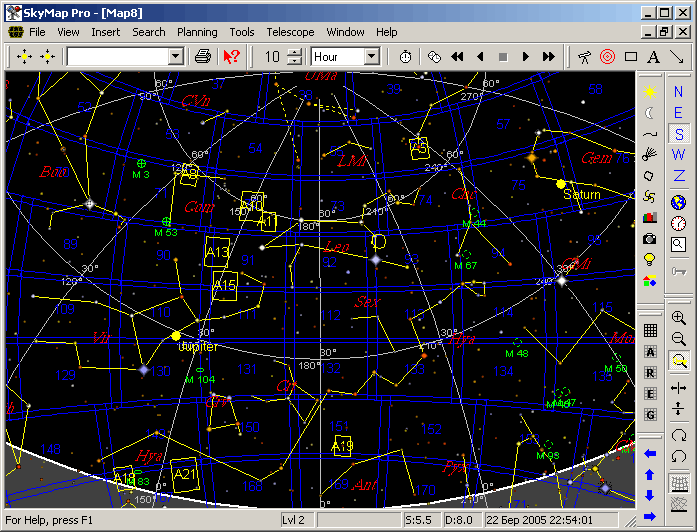697x532 pixels.
Task: Open the Insert menu
Action: pyautogui.click(x=105, y=32)
